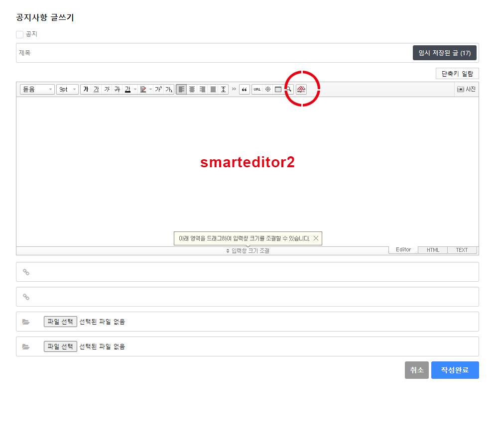The image size is (498, 448).
Task: Click the 작성완료 submit button
Action: (455, 370)
